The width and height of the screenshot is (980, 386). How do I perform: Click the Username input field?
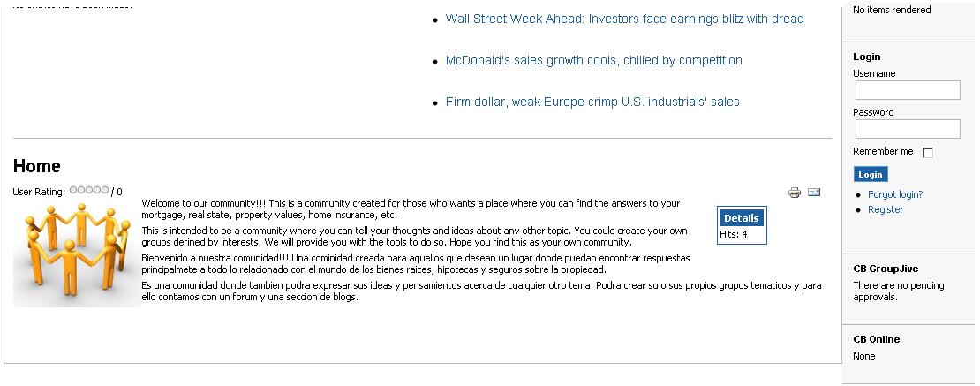(908, 90)
